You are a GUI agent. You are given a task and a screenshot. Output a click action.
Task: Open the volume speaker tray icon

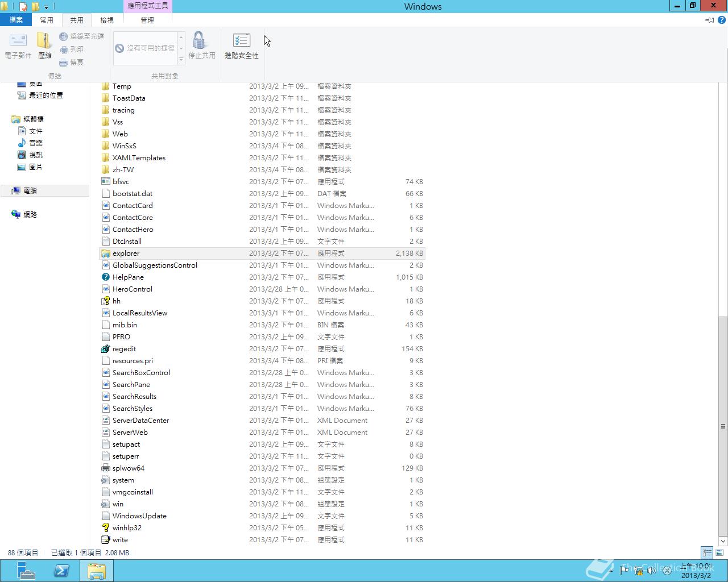(652, 571)
